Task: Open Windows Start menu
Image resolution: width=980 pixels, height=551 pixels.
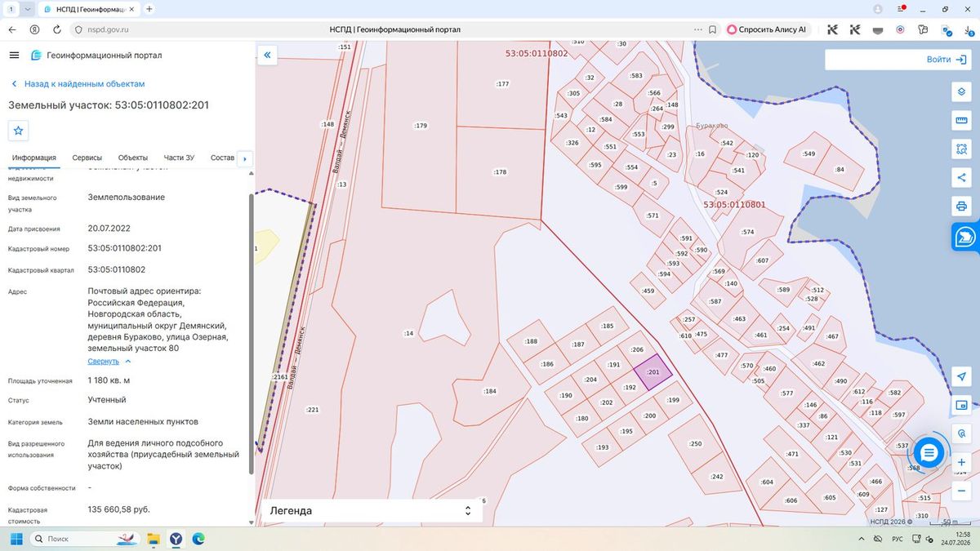Action: pos(15,539)
